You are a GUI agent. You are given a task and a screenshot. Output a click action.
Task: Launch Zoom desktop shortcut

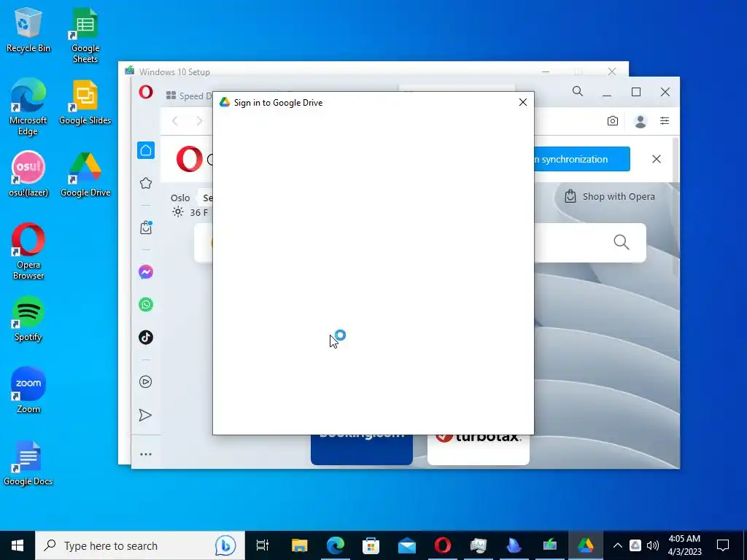coord(28,391)
